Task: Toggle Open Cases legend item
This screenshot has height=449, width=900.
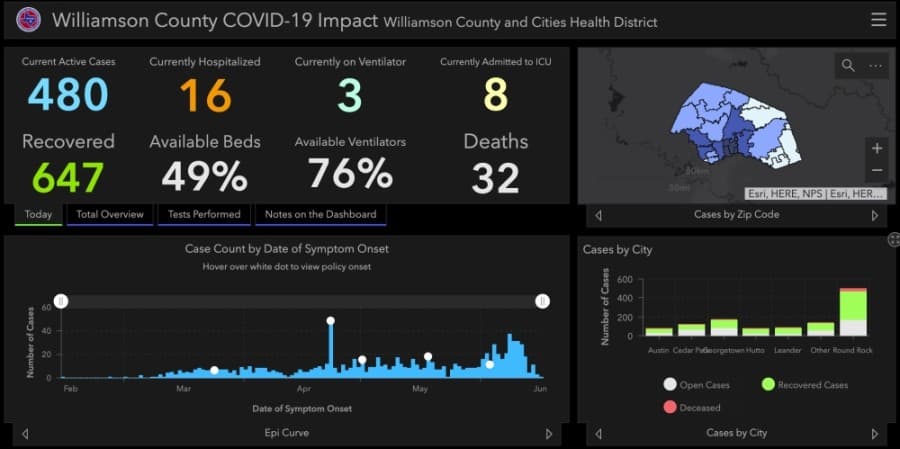Action: pyautogui.click(x=696, y=385)
